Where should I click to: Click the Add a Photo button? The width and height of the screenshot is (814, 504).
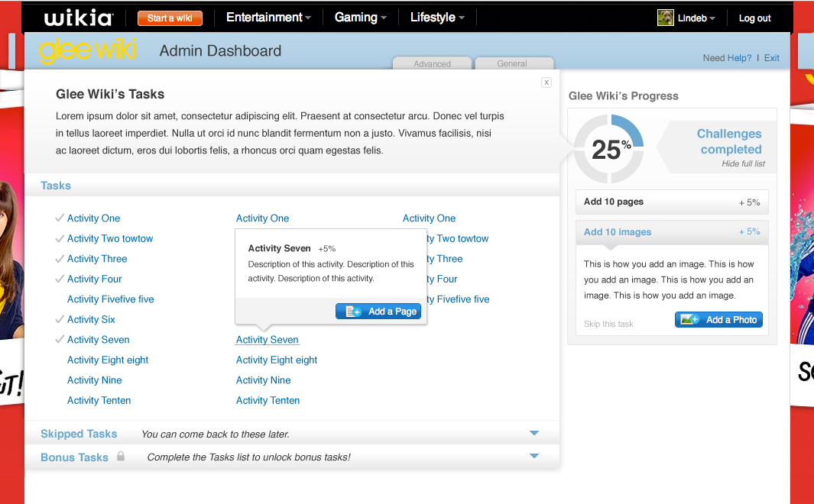718,319
